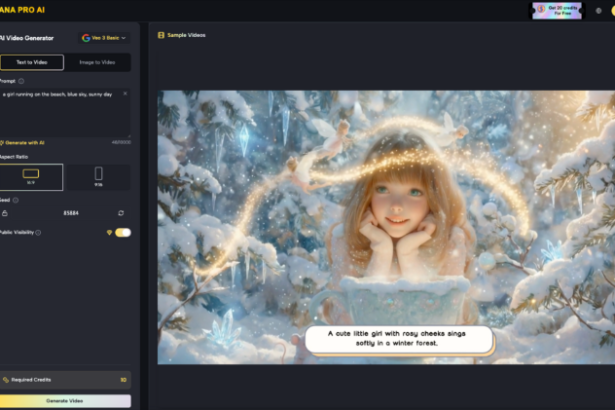Image resolution: width=615 pixels, height=410 pixels.
Task: Click the refresh seed icon
Action: pos(121,213)
